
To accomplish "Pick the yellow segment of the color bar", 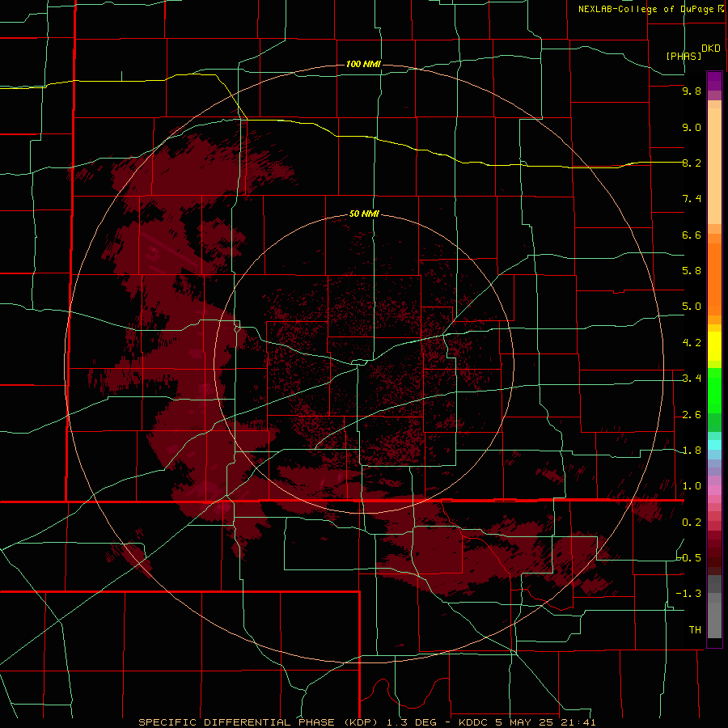I will pos(714,346).
